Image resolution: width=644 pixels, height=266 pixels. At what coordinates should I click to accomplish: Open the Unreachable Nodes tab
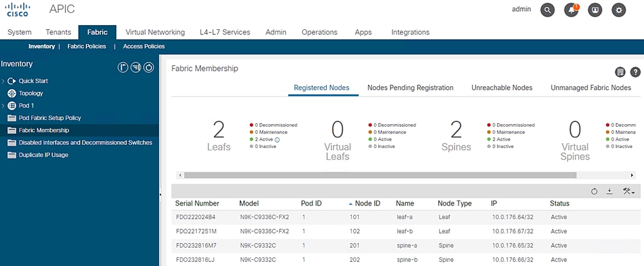click(x=501, y=88)
